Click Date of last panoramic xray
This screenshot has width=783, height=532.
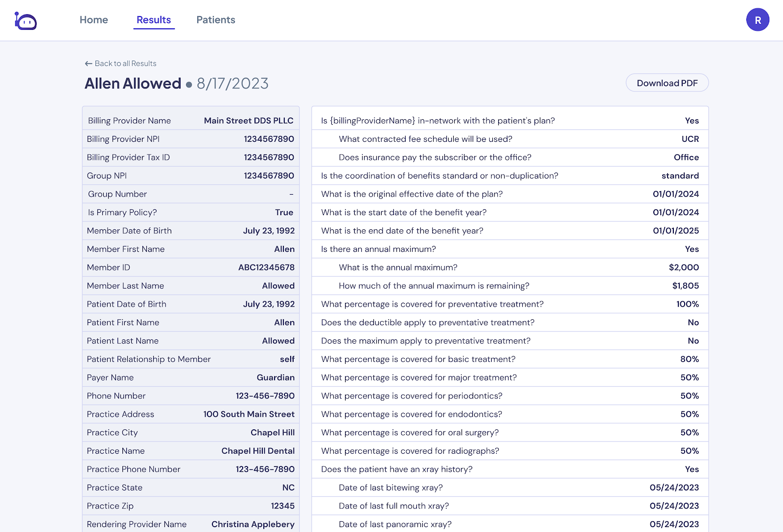[395, 524]
